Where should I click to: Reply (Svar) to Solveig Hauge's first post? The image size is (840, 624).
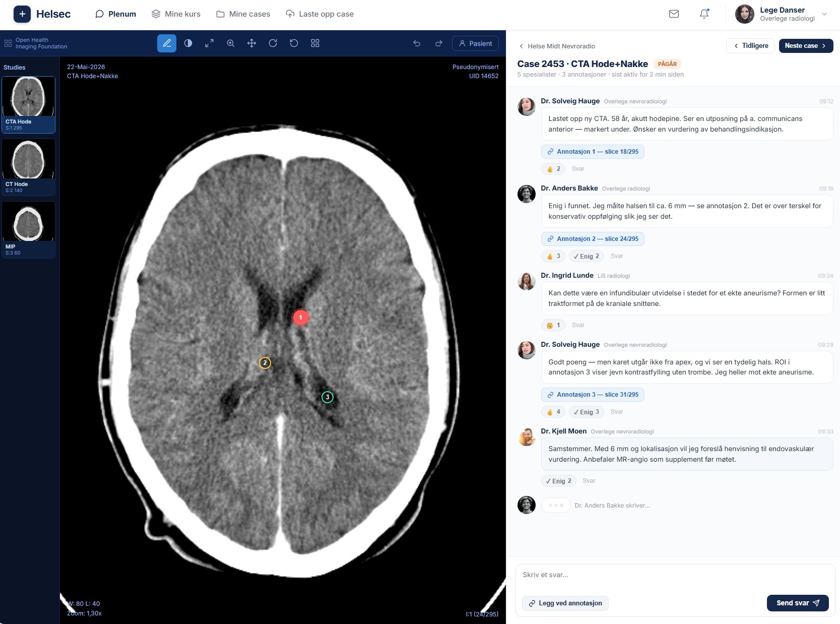pos(578,169)
